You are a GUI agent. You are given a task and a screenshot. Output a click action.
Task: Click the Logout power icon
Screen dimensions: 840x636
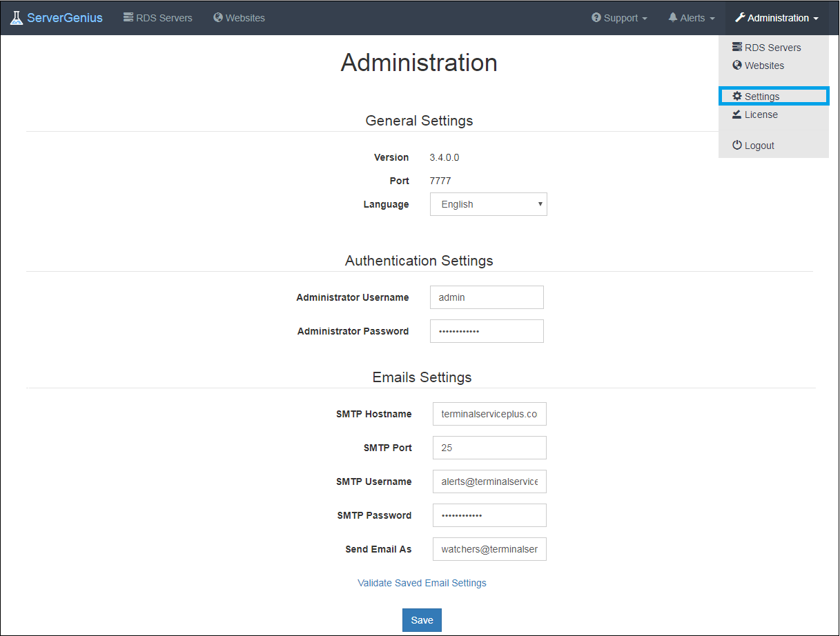click(737, 145)
